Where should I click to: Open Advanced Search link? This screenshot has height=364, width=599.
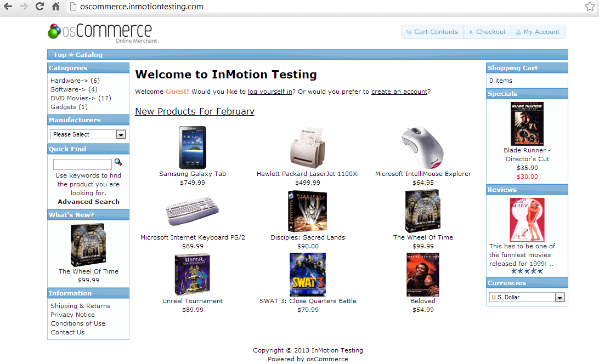(x=88, y=202)
